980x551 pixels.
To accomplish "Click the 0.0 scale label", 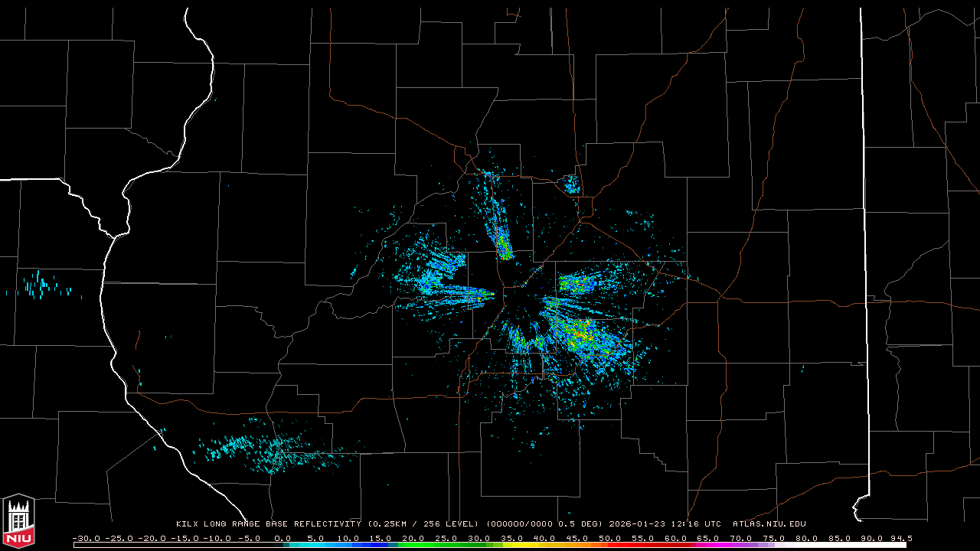I will click(283, 538).
